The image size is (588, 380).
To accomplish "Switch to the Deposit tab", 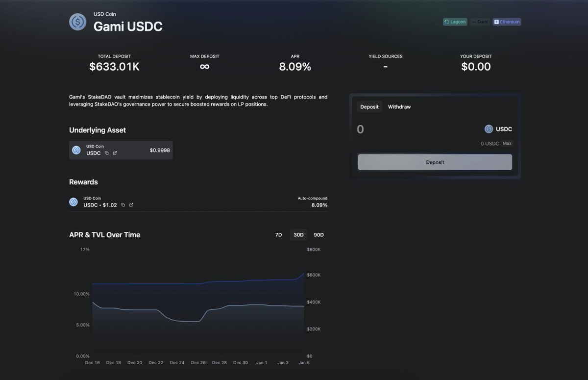I will (x=369, y=107).
